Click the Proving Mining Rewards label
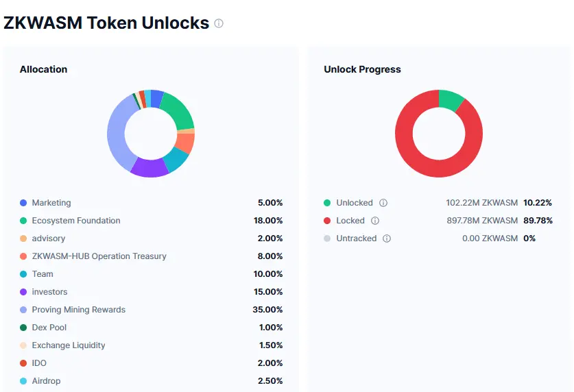Screen dimensions: 574x392 tap(79, 310)
